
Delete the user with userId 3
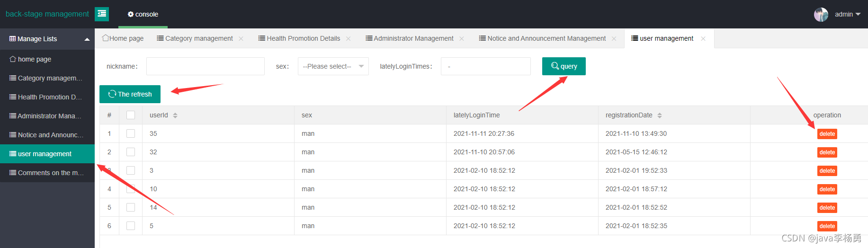point(827,171)
